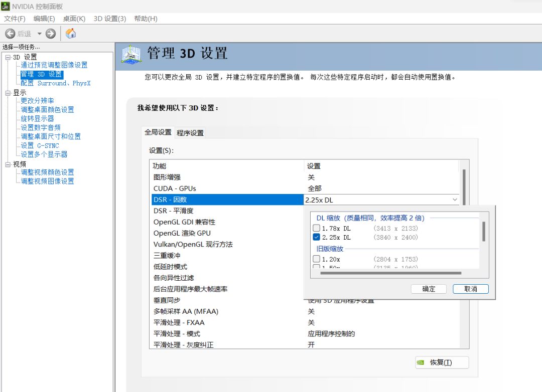Select the 垂直同步 settings row
This screenshot has height=392, width=542.
226,300
